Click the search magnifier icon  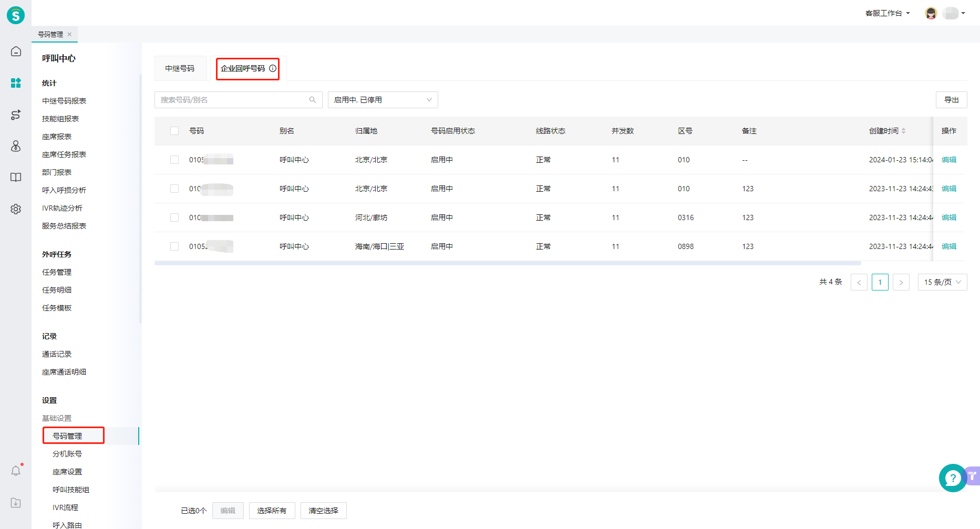pyautogui.click(x=313, y=100)
